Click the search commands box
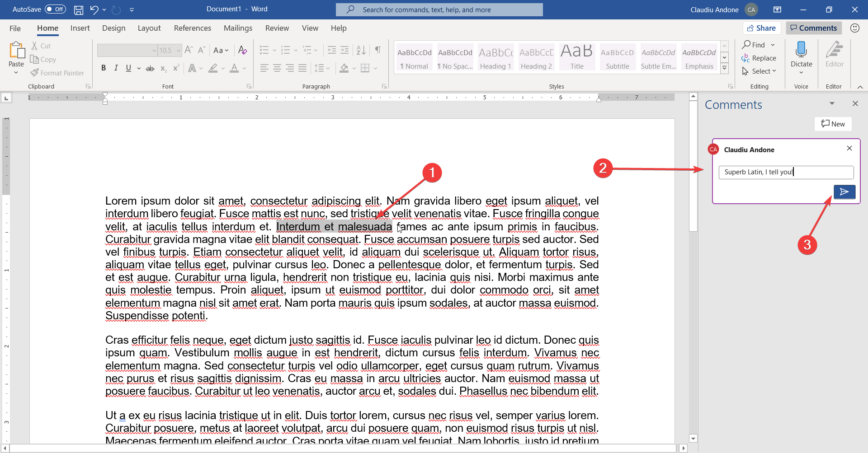868x453 pixels. point(439,9)
